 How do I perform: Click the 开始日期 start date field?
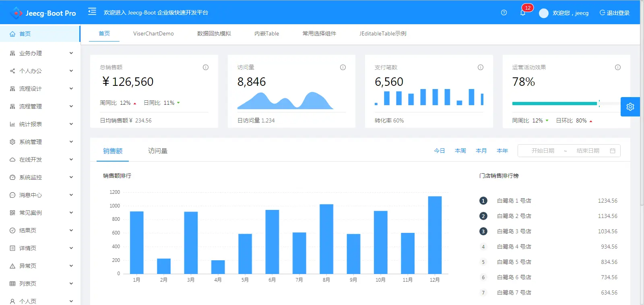(x=543, y=151)
